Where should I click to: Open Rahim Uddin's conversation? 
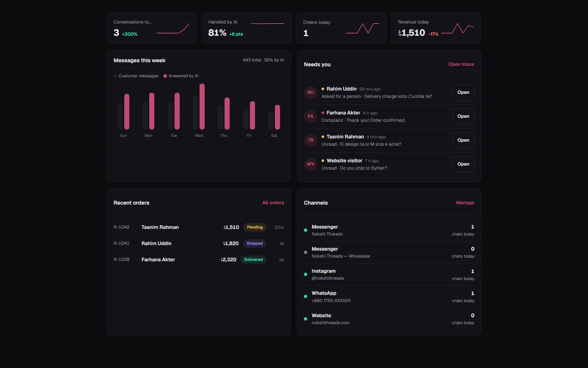[x=463, y=92]
